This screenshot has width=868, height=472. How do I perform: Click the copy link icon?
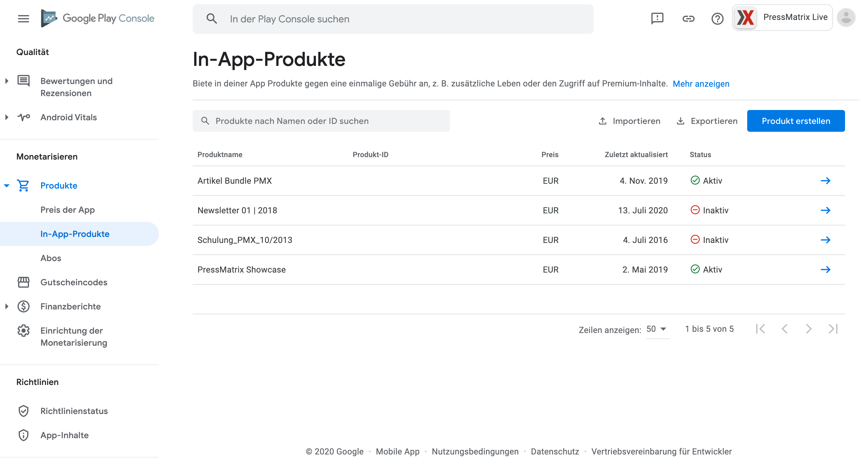point(688,18)
